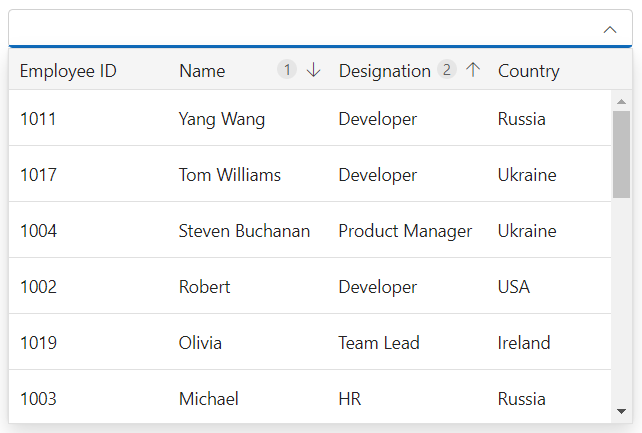Click the Name column descending sort arrow

(x=313, y=70)
